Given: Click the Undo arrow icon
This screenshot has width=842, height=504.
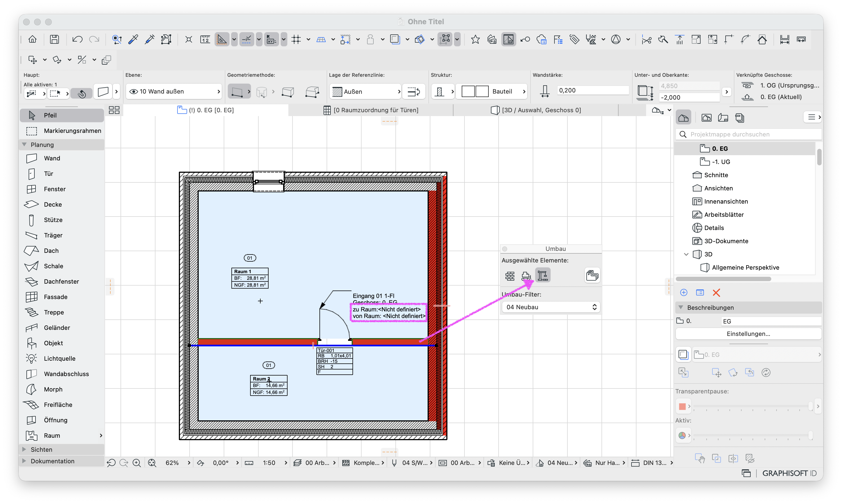Looking at the screenshot, I should 77,40.
